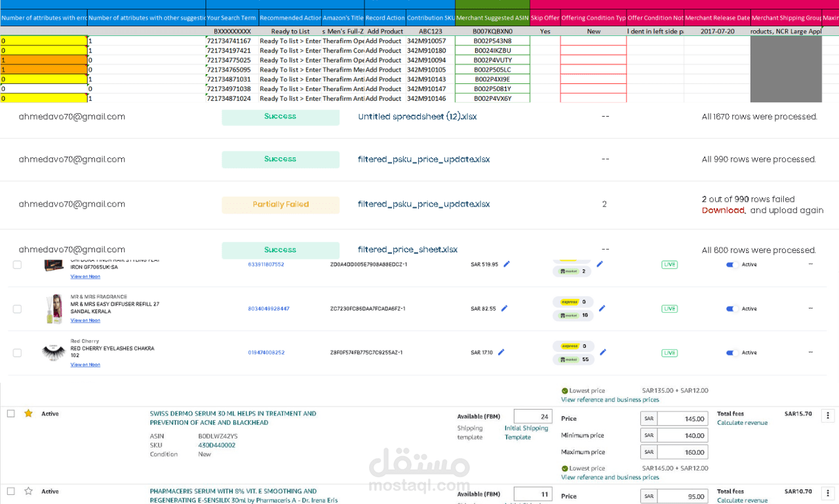The width and height of the screenshot is (839, 504).
Task: Edit price SAR 519.95 with pencil icon
Action: click(x=506, y=264)
